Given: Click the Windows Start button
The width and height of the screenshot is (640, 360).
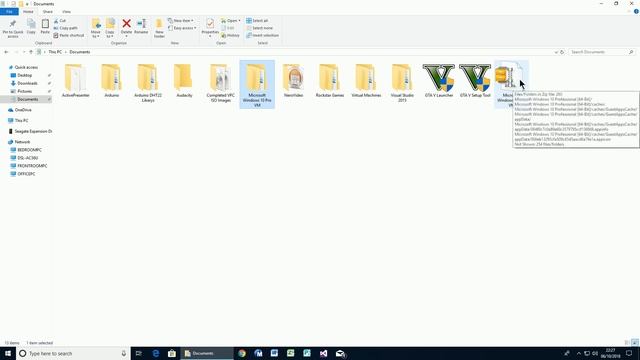Looking at the screenshot, I should [8, 353].
